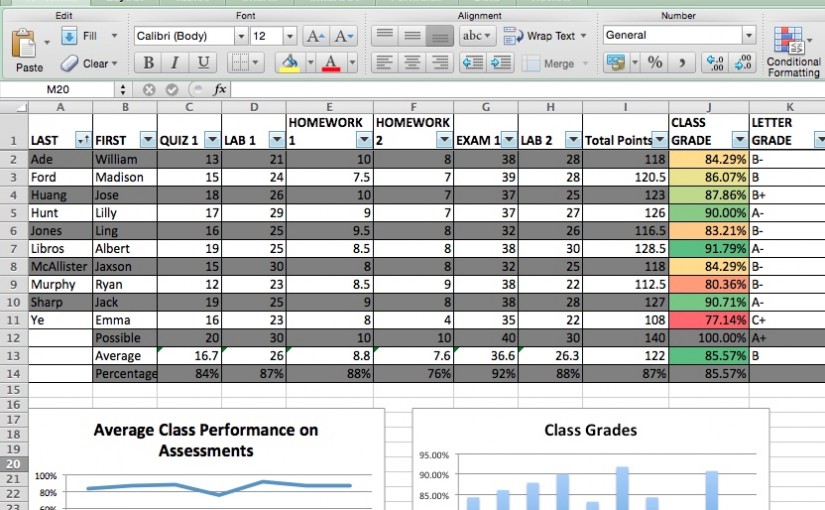Toggle underline formatting

[x=203, y=62]
